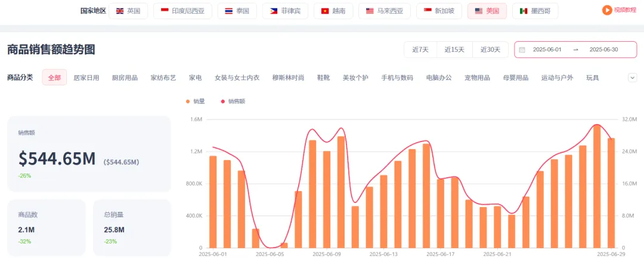The image size is (644, 265).
Task: Filter by 穆斯林时尚 category
Action: pos(289,78)
